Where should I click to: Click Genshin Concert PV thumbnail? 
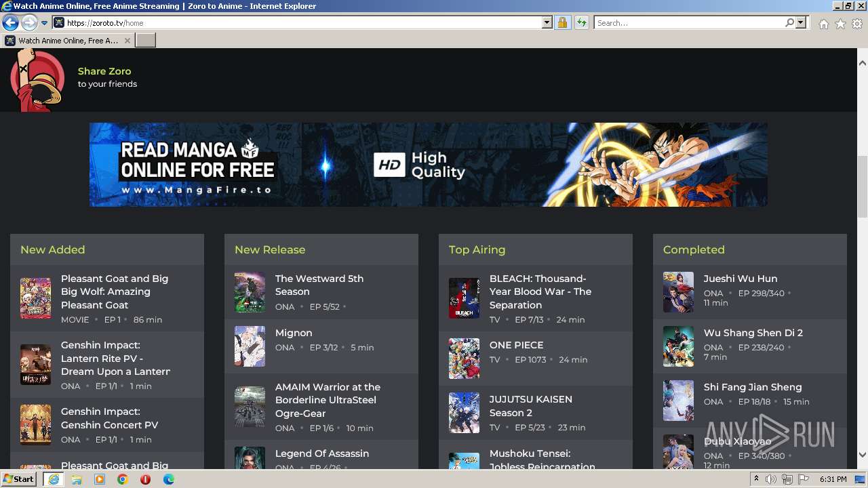35,425
